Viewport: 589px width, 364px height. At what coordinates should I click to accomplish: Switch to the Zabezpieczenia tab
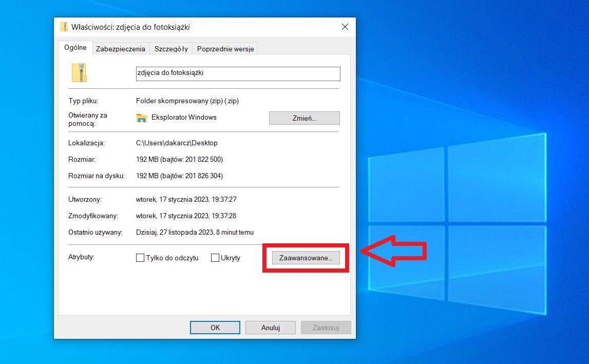[121, 49]
